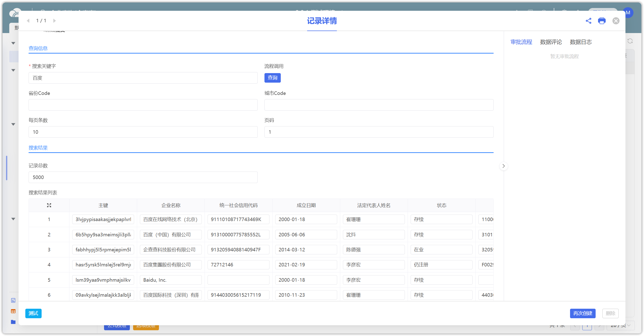
Task: Select representative cell 沈抖
Action: (x=374, y=235)
